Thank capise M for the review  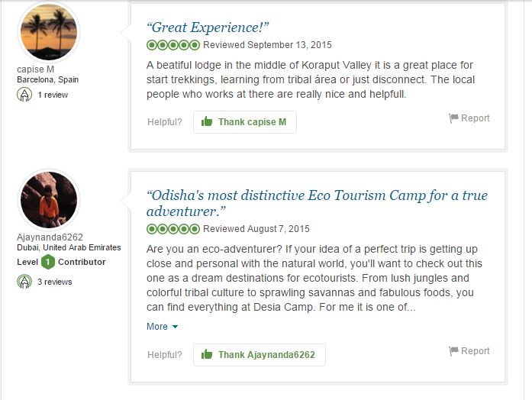245,122
